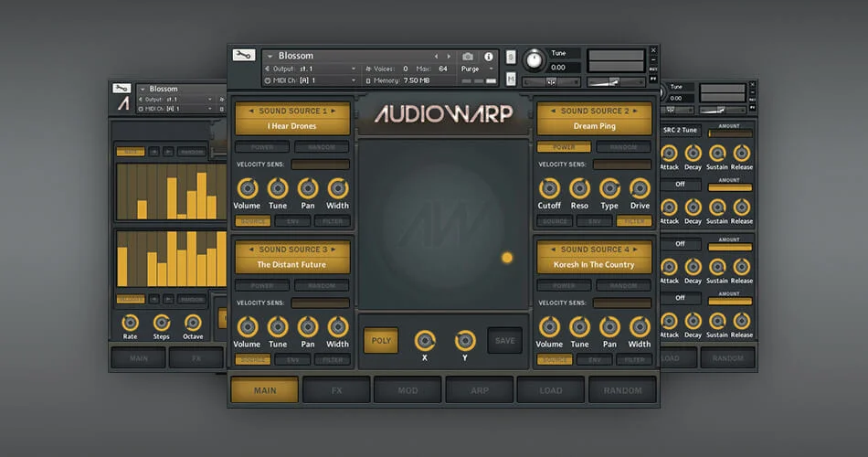Switch Sound Source 1 to FILTER tab
868x457 pixels.
pos(333,221)
